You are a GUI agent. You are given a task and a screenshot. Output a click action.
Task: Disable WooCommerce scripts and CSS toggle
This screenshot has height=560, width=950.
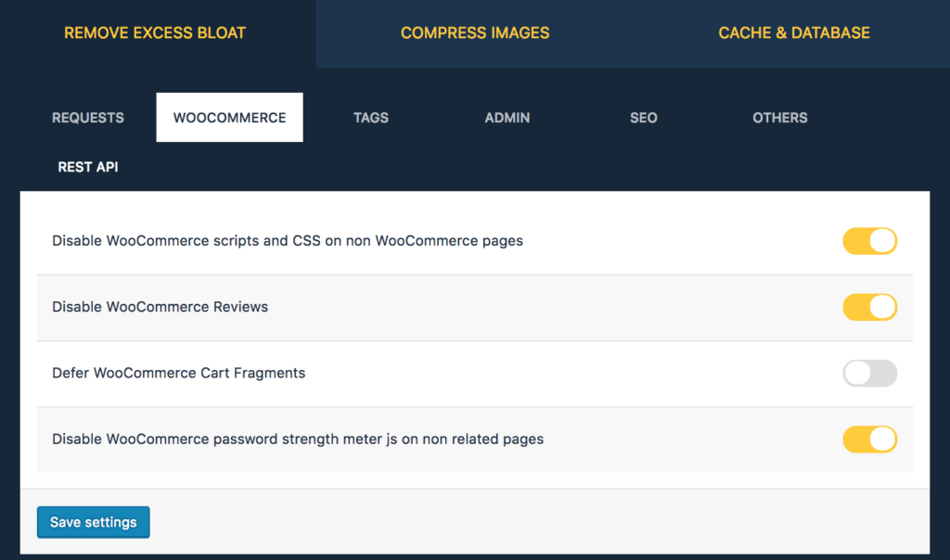(x=869, y=240)
